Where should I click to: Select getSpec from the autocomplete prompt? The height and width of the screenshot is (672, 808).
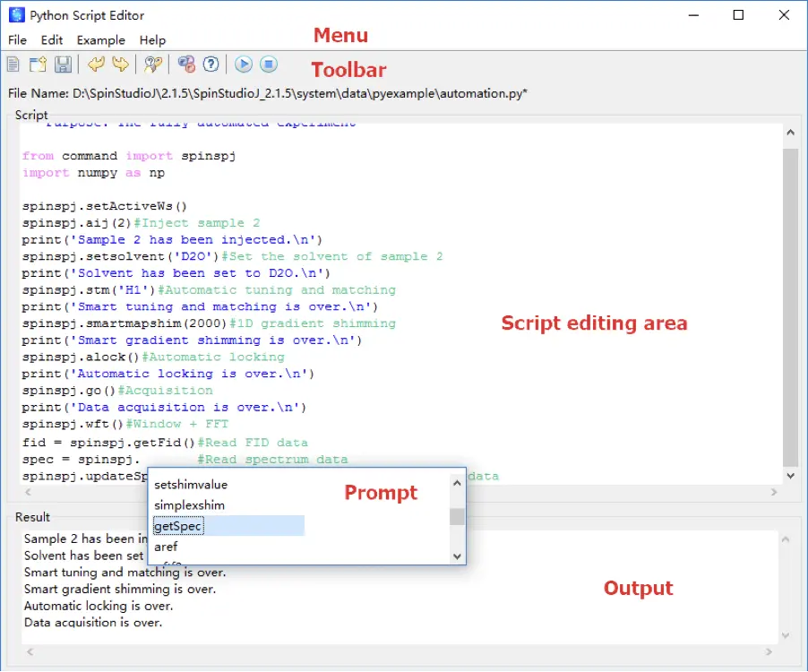point(178,526)
